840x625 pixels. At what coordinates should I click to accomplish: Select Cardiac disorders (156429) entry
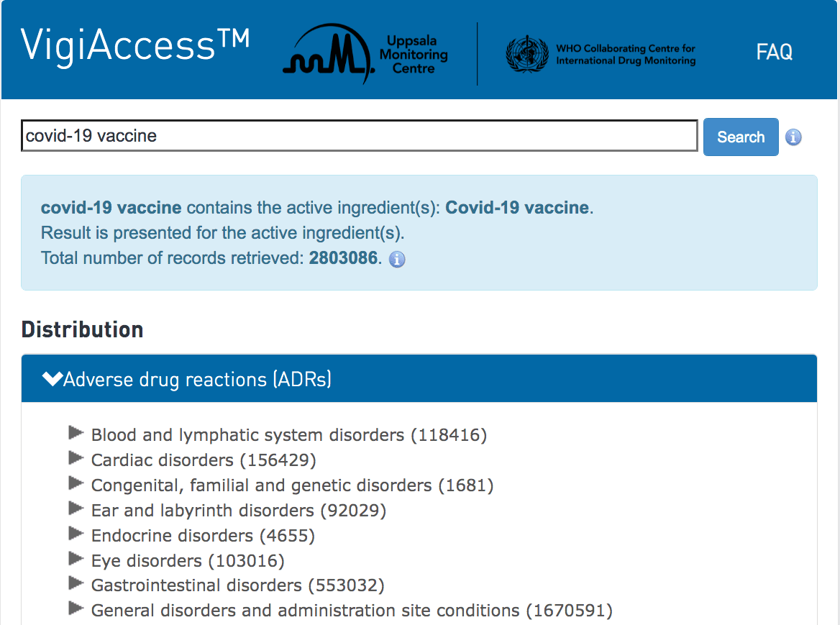[204, 460]
